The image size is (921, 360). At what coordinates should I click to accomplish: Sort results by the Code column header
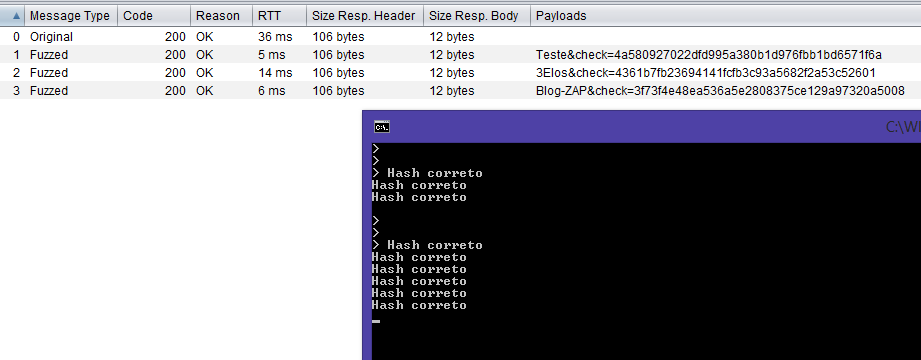point(153,16)
